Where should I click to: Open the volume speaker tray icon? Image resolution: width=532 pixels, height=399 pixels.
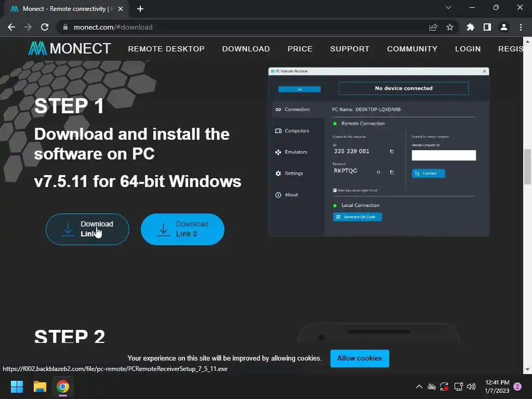coord(471,387)
